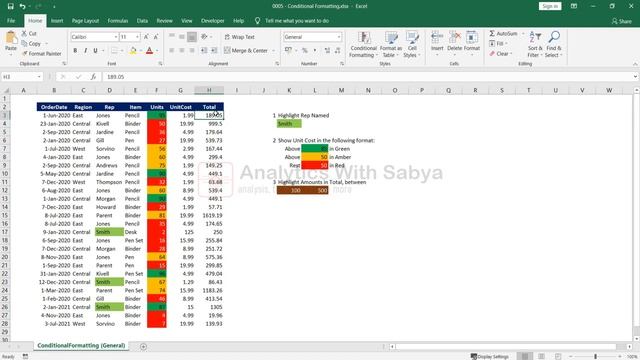
Task: Open Cell Styles gallery
Action: (412, 44)
